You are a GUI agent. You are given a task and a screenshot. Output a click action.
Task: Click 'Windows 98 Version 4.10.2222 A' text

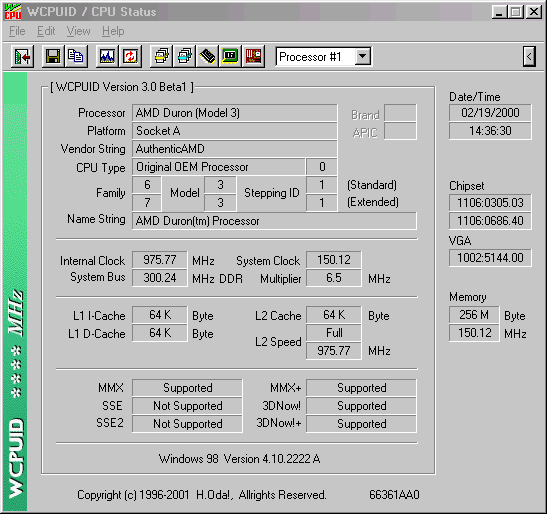(239, 459)
